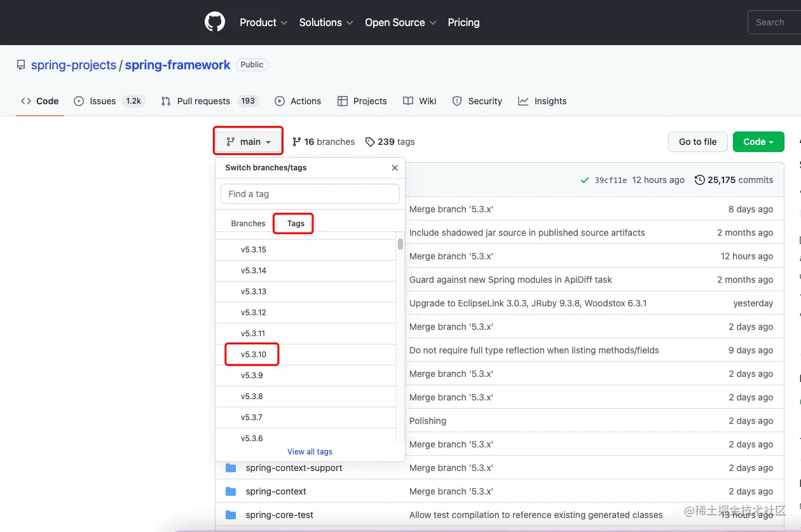The width and height of the screenshot is (801, 532).
Task: Click folder icon for spring-context
Action: pos(231,491)
